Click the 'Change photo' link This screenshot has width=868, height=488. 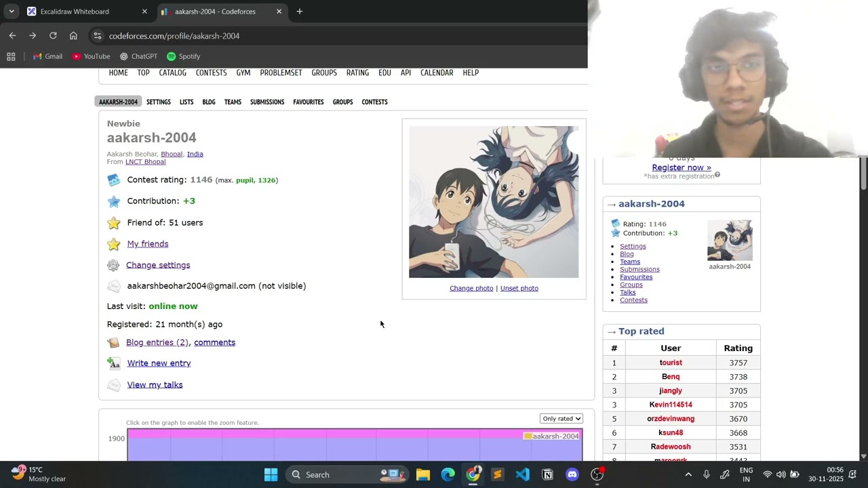[471, 288]
